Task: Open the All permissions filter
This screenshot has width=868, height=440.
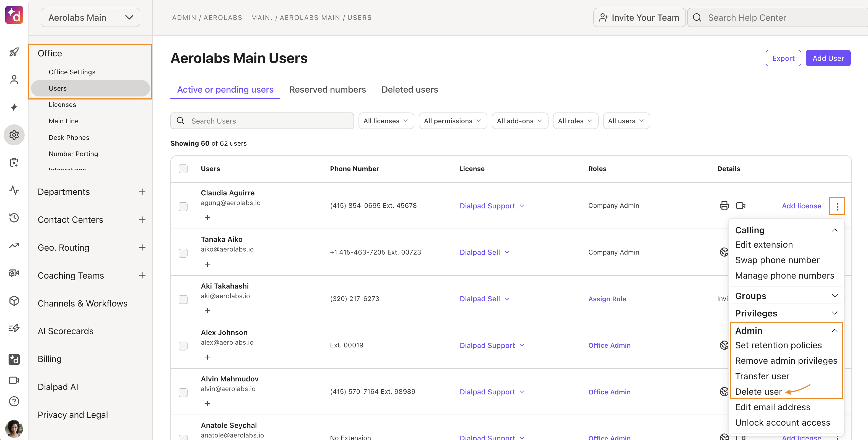Action: pos(453,121)
